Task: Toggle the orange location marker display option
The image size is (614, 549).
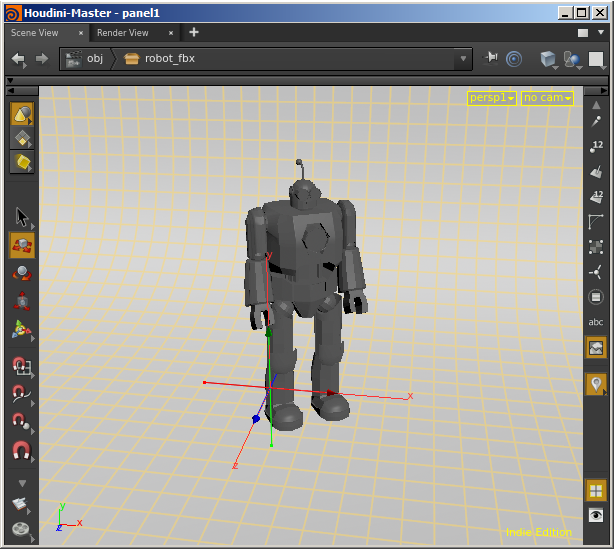Action: 596,384
